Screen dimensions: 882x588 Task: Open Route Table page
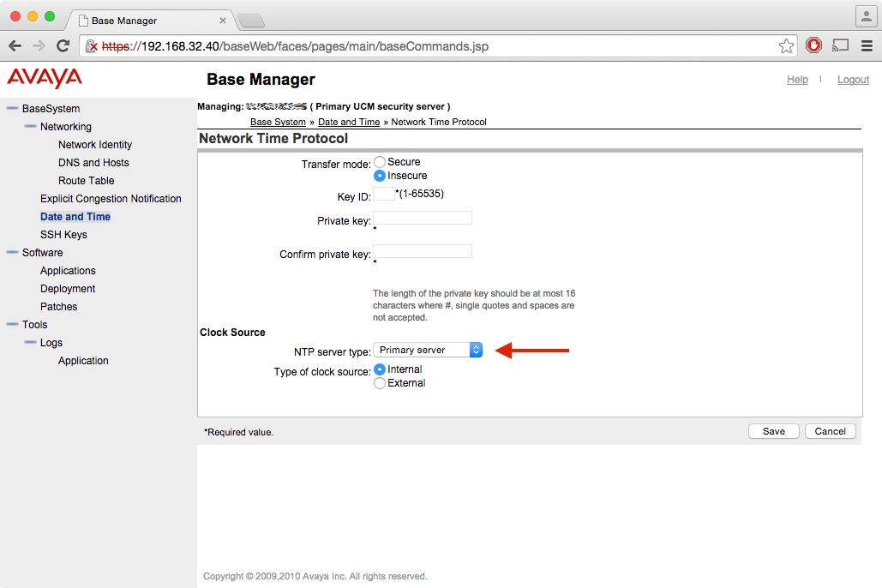86,181
